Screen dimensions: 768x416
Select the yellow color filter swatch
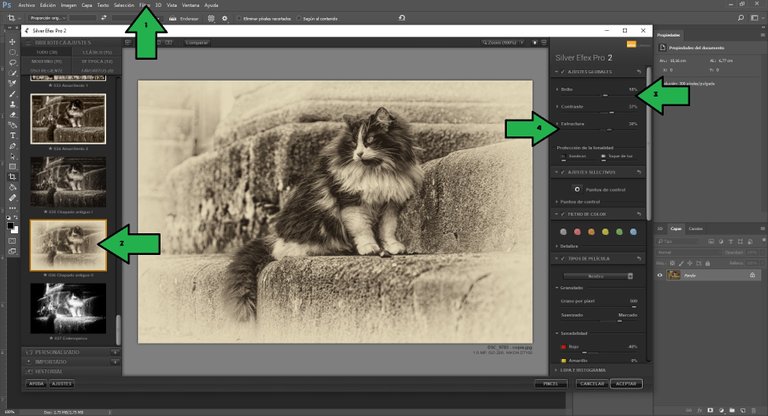coord(605,232)
